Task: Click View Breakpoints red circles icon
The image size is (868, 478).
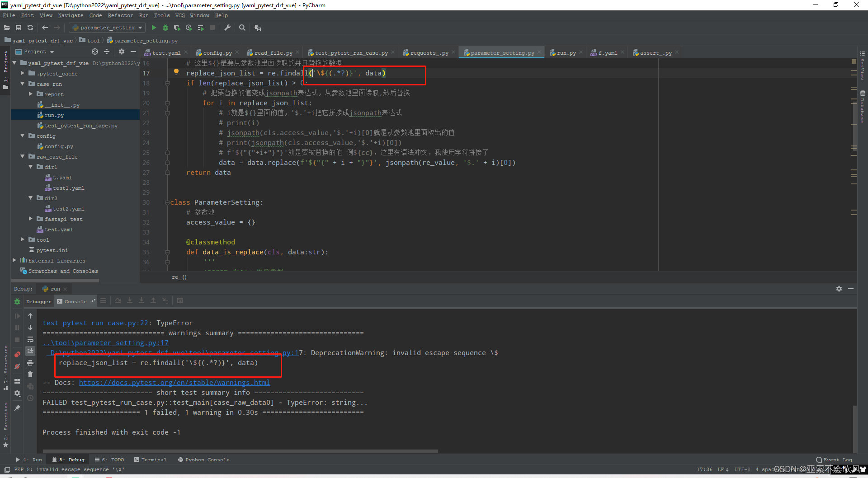Action: point(17,355)
